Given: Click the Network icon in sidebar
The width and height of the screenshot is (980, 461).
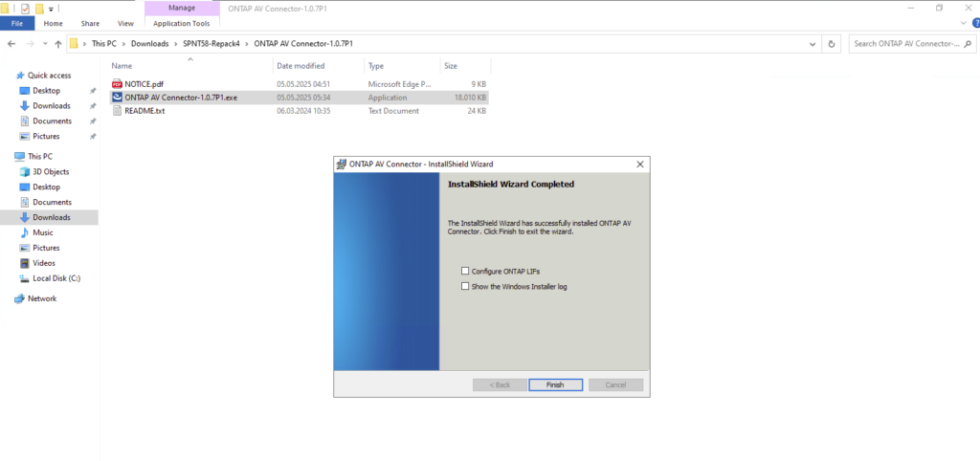Looking at the screenshot, I should click(19, 298).
